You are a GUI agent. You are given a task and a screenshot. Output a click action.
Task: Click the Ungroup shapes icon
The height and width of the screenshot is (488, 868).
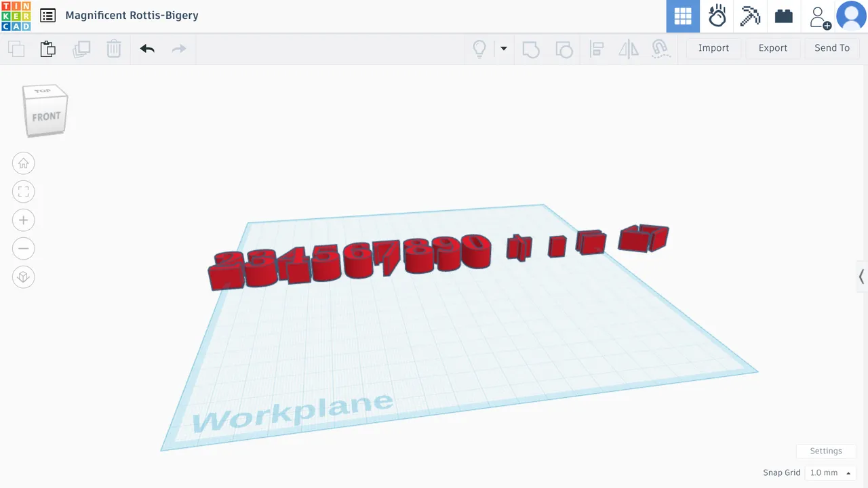point(564,49)
